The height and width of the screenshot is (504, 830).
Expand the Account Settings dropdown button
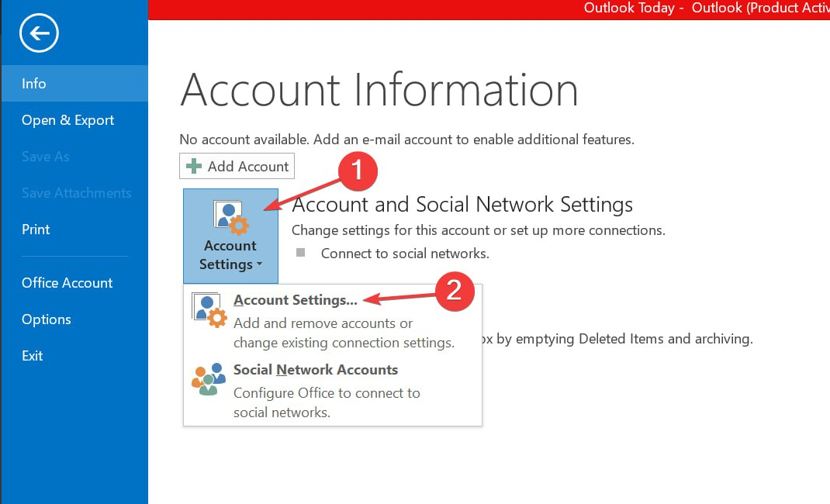[x=231, y=236]
